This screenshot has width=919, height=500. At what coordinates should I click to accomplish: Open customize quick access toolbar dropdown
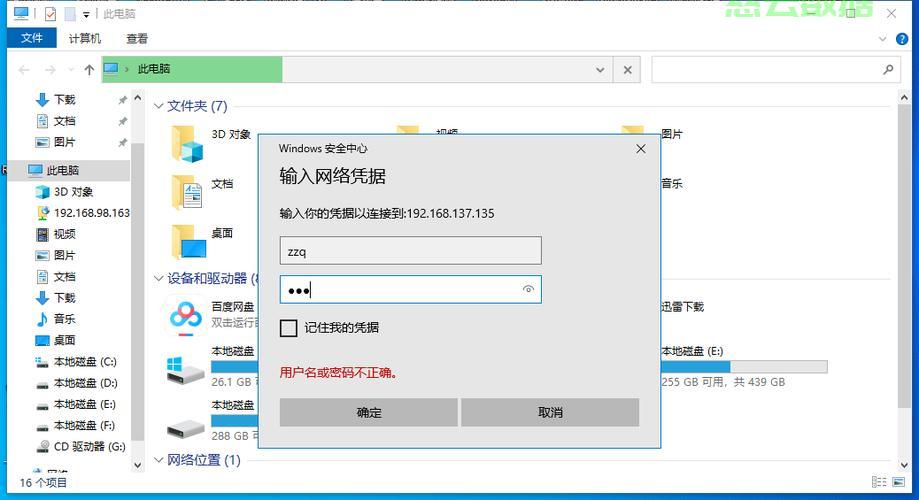86,15
